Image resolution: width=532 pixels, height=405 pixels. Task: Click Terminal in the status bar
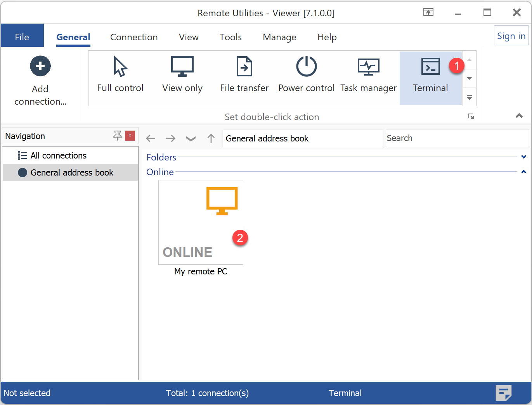[345, 393]
